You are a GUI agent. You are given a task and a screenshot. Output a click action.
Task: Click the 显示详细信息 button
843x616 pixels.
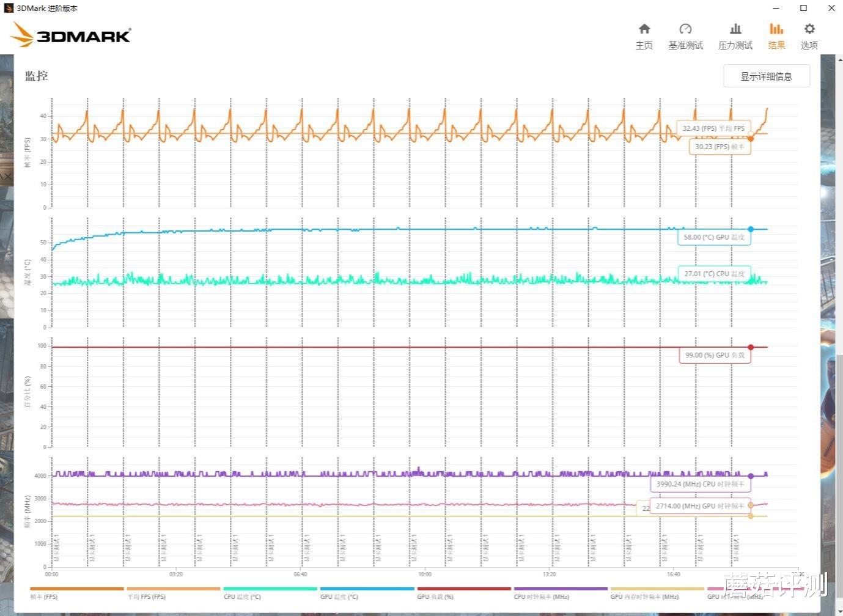click(x=766, y=76)
